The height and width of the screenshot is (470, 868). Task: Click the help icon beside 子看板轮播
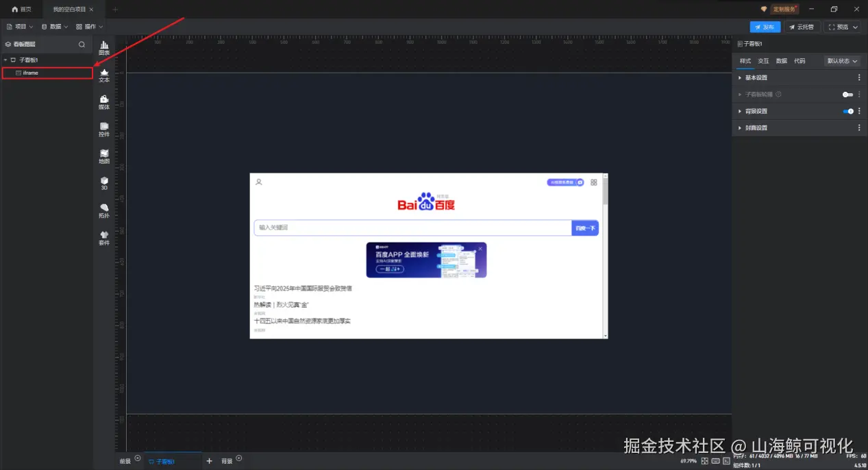click(778, 95)
